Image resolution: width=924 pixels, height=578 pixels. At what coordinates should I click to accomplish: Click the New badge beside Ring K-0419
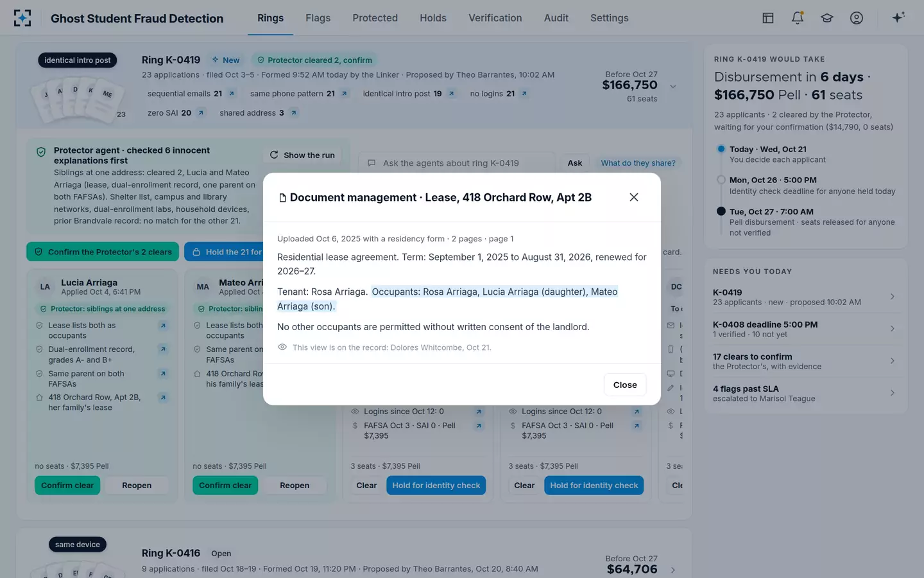click(226, 60)
